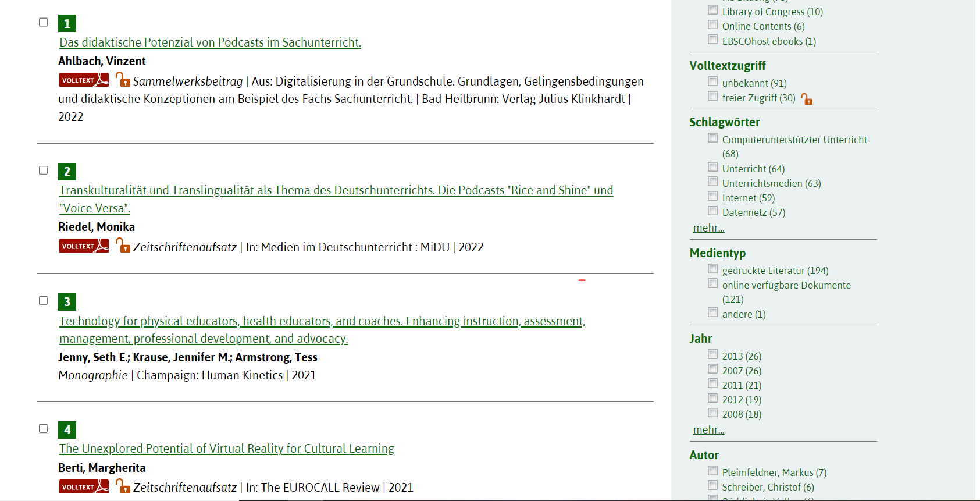Open the Volltext PDF icon for Berti's article
Image resolution: width=980 pixels, height=501 pixels.
coord(84,487)
